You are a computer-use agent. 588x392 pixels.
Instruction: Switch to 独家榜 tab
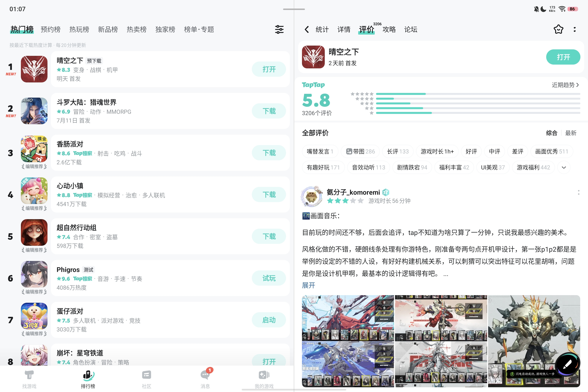165,29
